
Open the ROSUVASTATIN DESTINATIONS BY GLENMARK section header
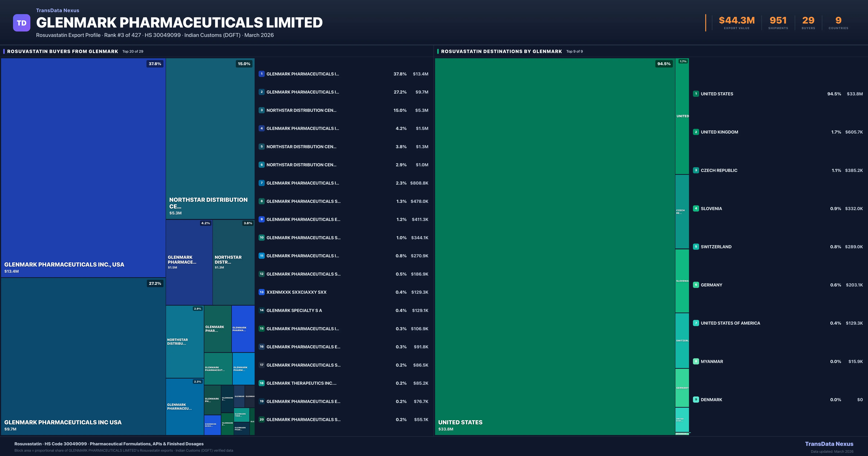[x=502, y=51]
